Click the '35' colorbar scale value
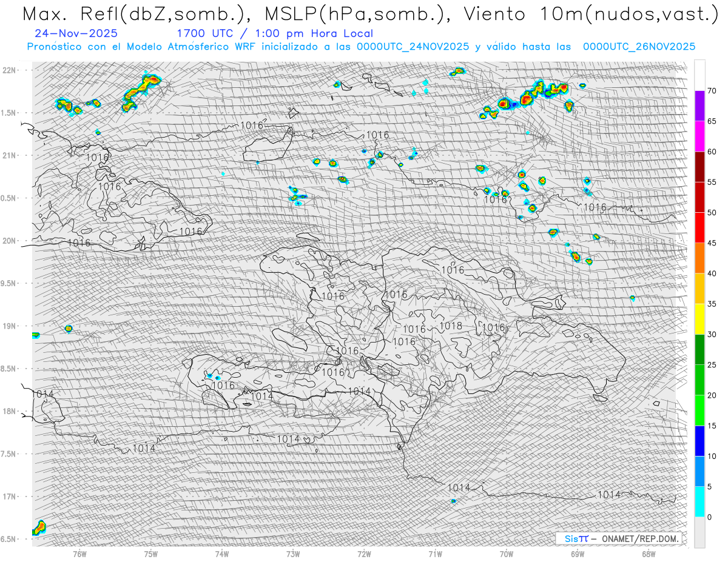 pyautogui.click(x=712, y=304)
